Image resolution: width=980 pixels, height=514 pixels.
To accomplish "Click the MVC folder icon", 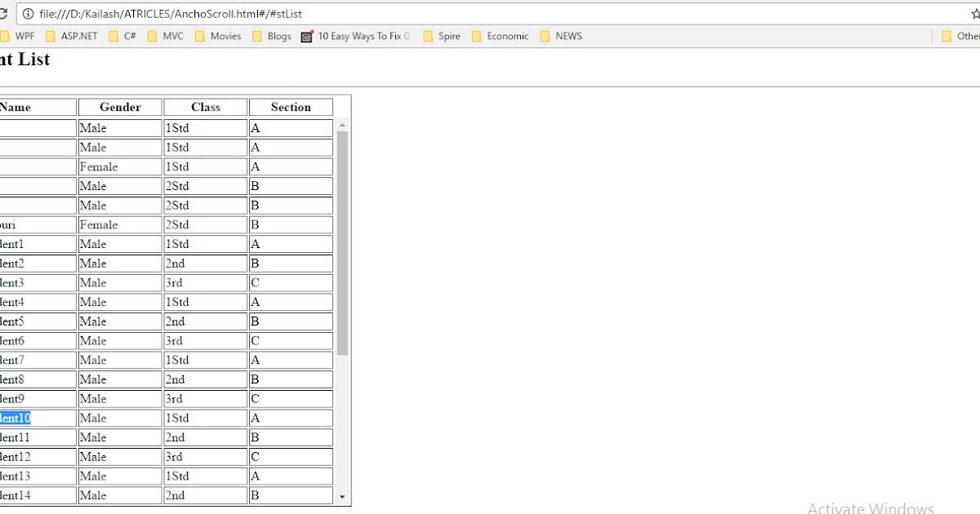I will tap(154, 36).
